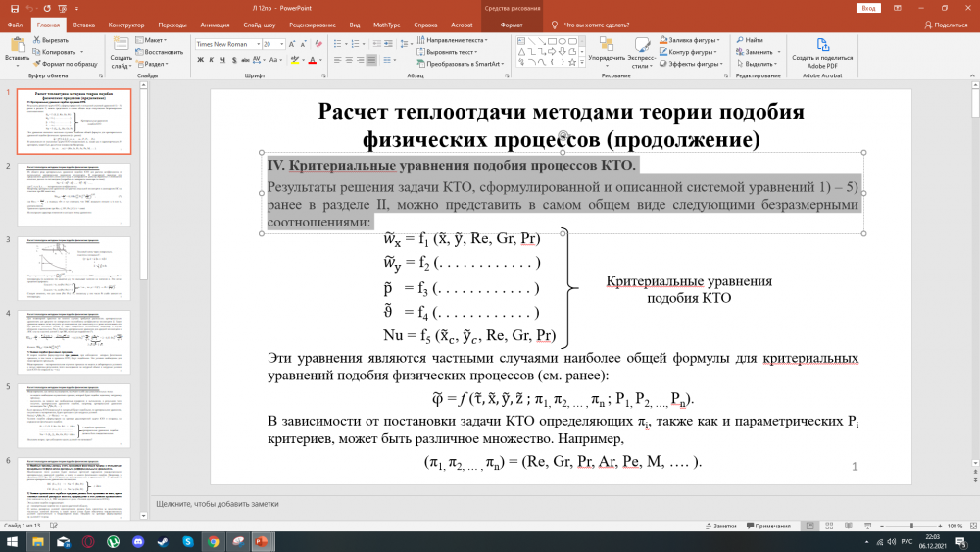Click Восстановить slide reset icon
Screen dimensions: 980x552
click(x=139, y=52)
